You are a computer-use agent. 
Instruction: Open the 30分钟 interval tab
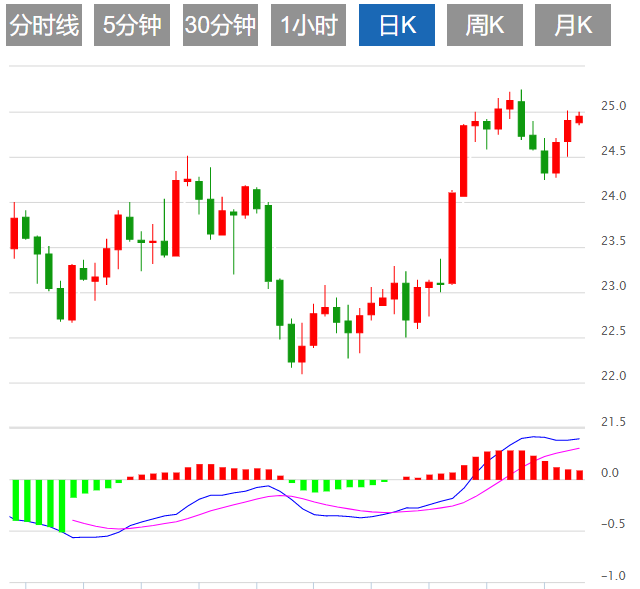[220, 27]
